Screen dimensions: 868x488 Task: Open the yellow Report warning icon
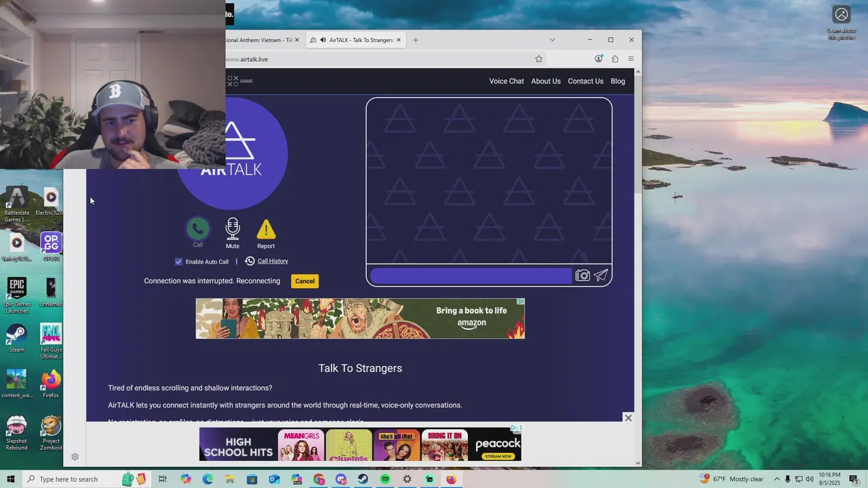266,230
